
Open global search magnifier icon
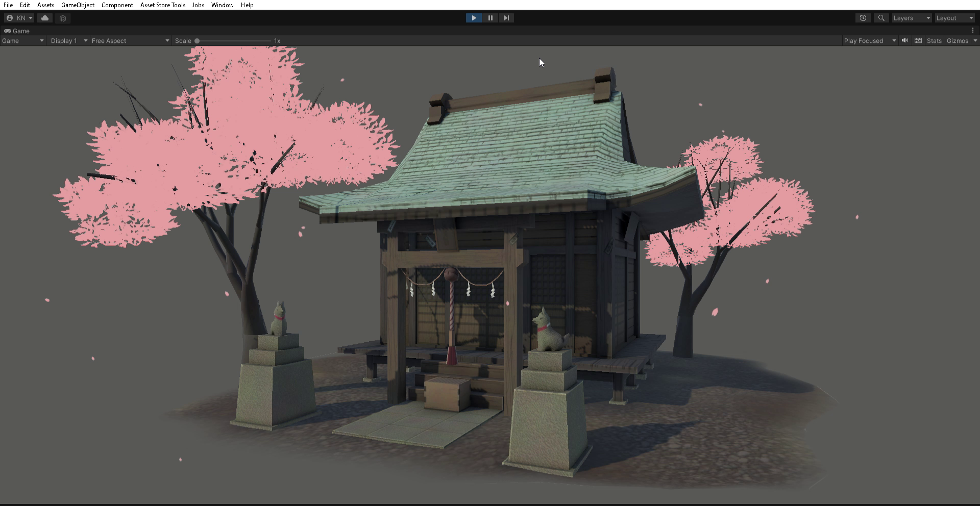(x=881, y=18)
